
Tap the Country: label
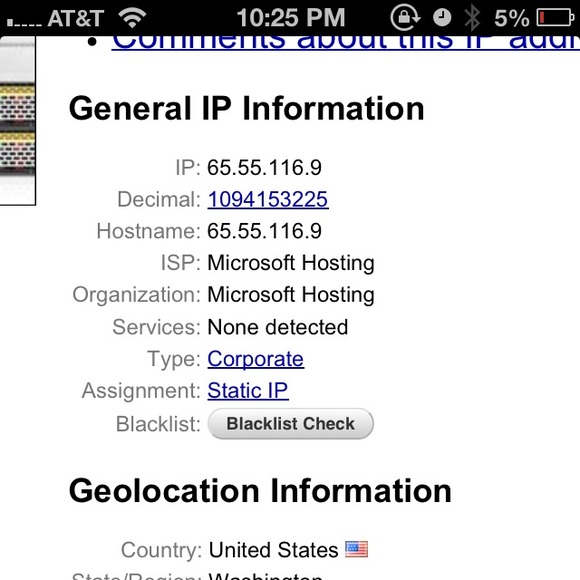[161, 550]
